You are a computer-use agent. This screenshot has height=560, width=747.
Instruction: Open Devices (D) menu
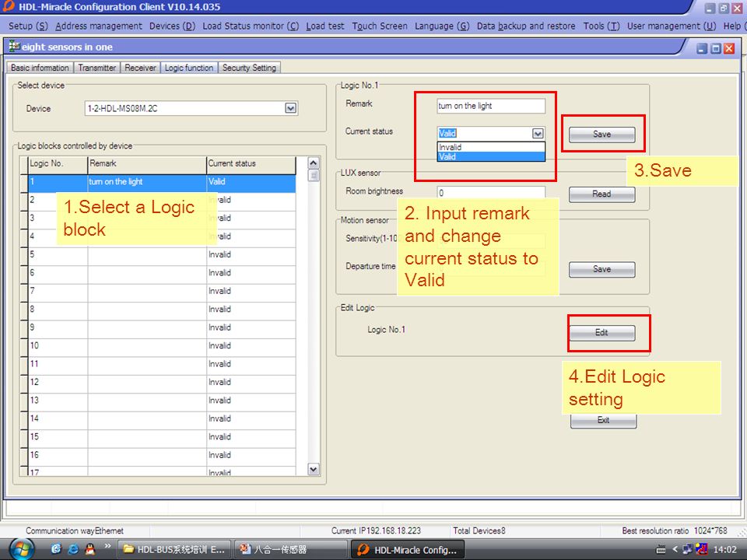(172, 26)
